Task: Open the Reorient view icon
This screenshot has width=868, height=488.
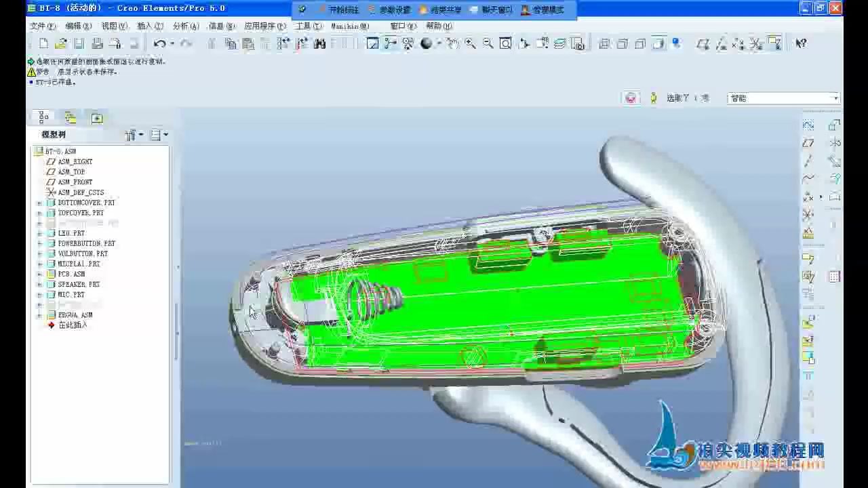Action: 523,43
